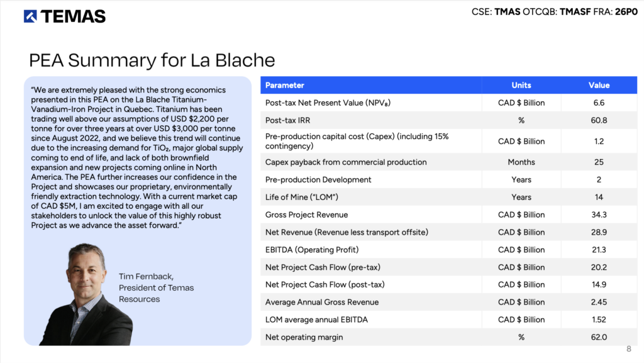
Task: Click the slide page number 8
Action: [x=628, y=349]
